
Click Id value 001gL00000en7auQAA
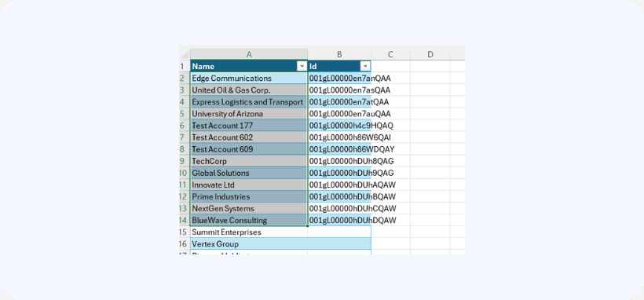coord(349,114)
